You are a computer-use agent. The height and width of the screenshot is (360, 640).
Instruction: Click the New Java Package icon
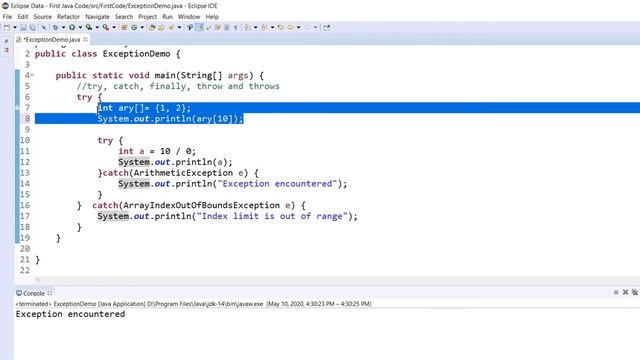(124, 27)
